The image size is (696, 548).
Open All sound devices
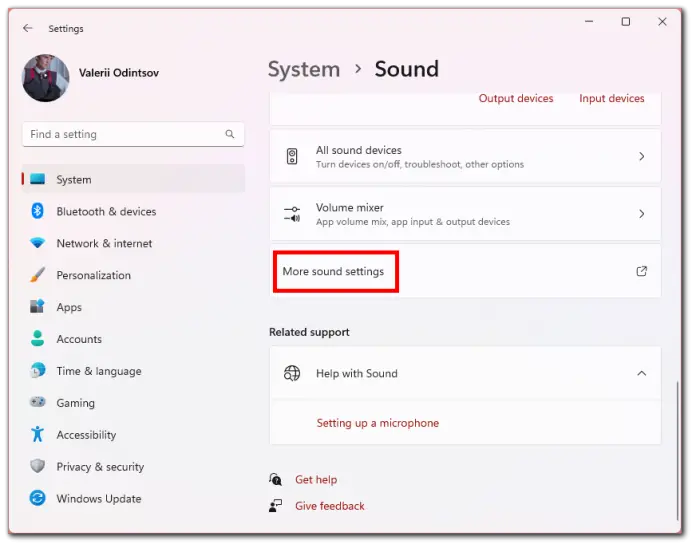465,156
